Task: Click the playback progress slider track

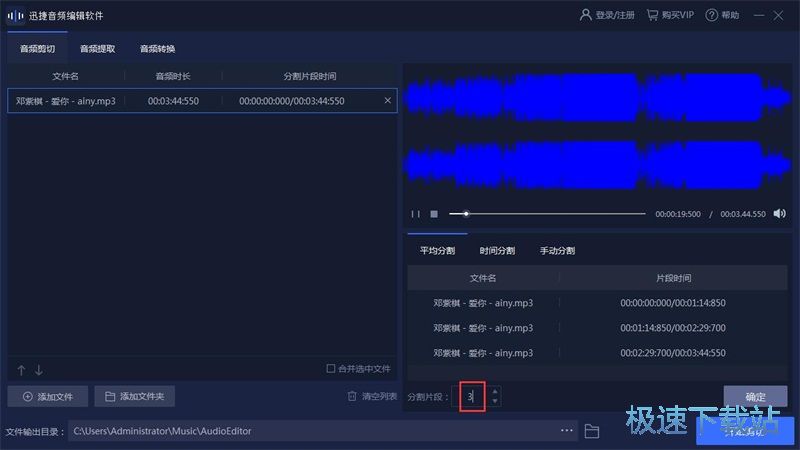Action: 550,214
